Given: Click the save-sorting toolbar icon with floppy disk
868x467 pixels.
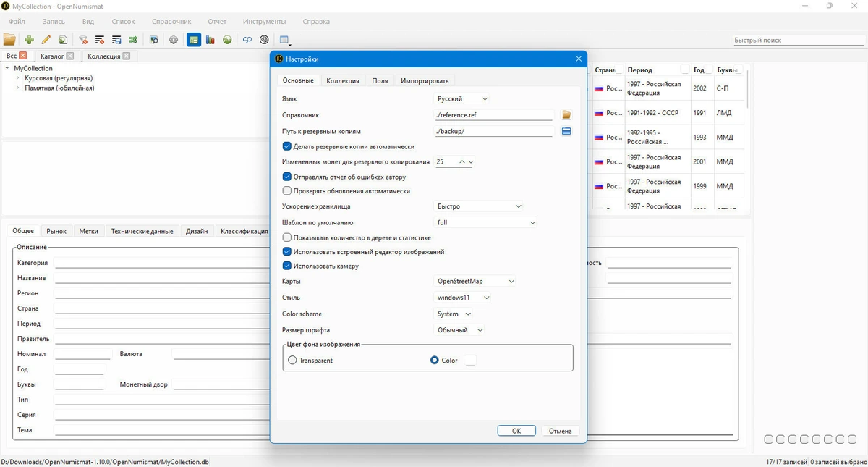Looking at the screenshot, I should [x=116, y=40].
